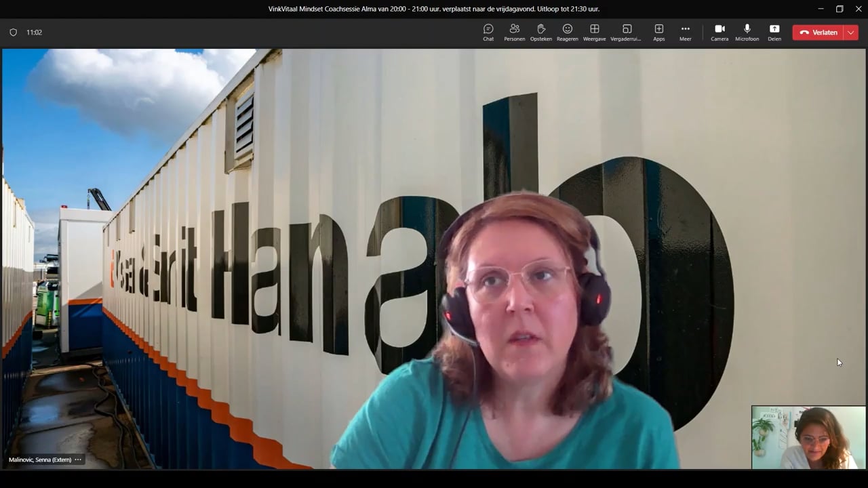The image size is (868, 488).
Task: Share screen with Delen
Action: pyautogui.click(x=774, y=33)
